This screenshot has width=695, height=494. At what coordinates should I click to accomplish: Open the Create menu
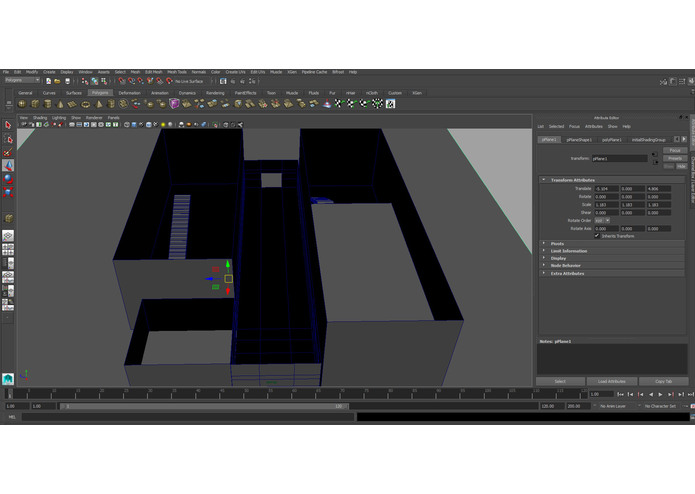(49, 72)
